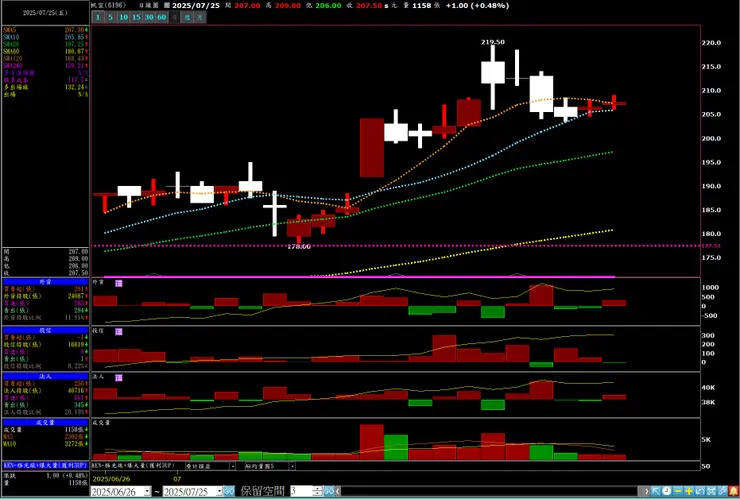Click the fit-to-screen expand icon
Viewport: 740px width, 499px height.
click(712, 491)
